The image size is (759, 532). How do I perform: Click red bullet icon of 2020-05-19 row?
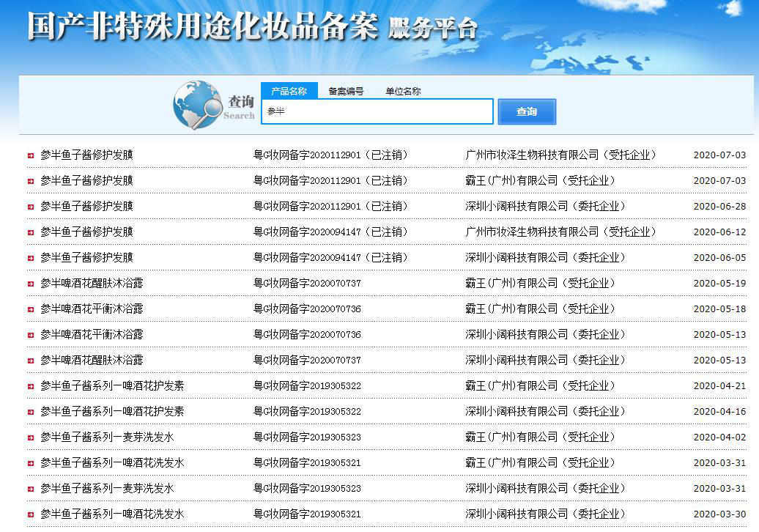click(x=31, y=284)
